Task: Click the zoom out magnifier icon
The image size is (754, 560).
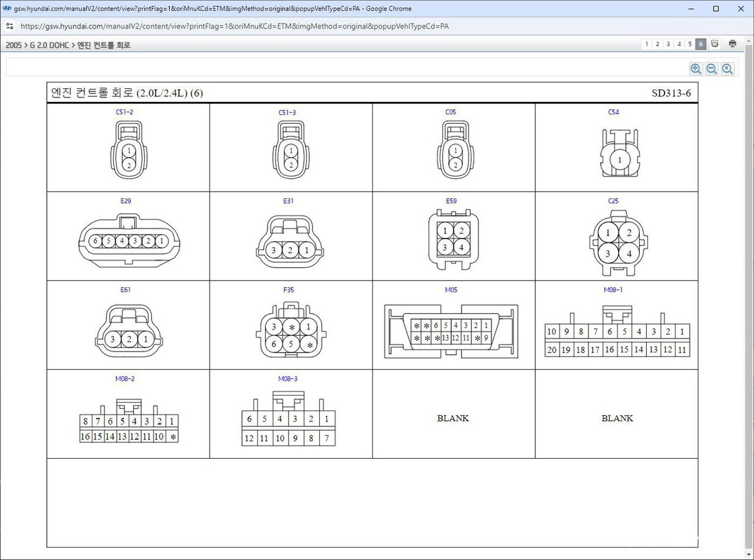Action: point(711,69)
